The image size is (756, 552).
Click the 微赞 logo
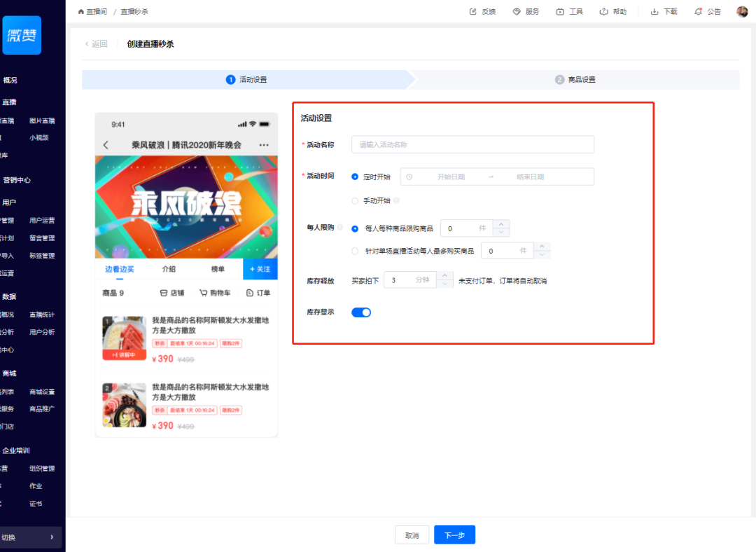pos(22,35)
